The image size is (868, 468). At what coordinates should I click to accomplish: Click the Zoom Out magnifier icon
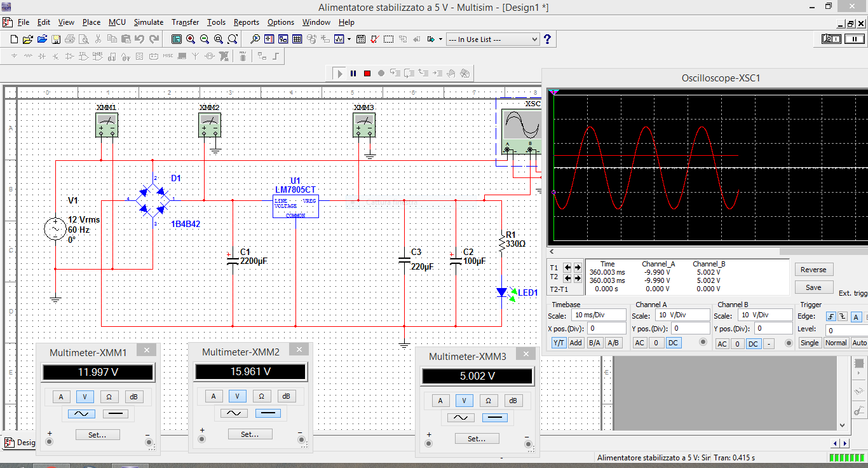click(205, 39)
